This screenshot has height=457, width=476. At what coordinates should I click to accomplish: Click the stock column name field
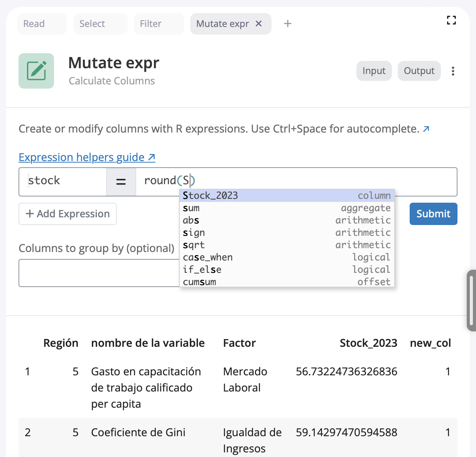[63, 181]
